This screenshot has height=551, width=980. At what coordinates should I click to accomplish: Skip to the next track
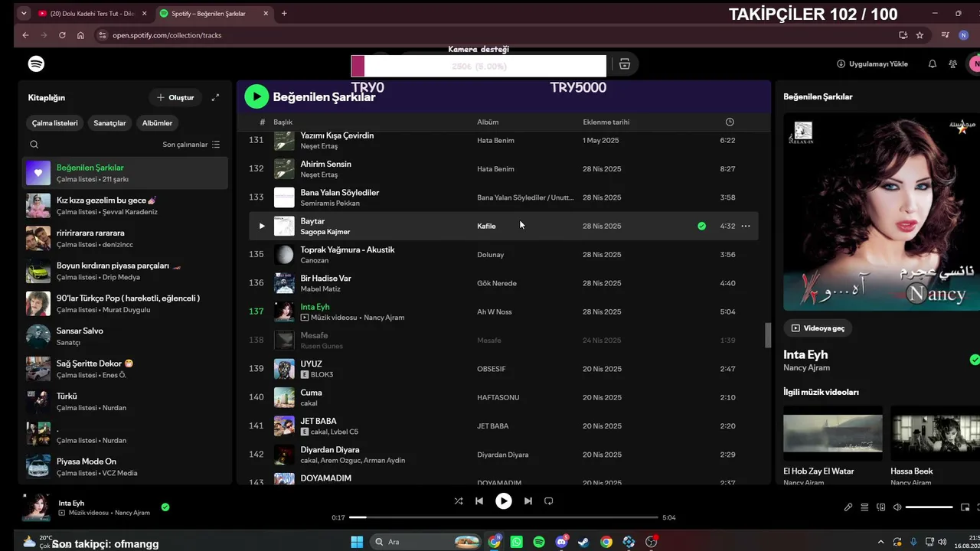tap(528, 501)
